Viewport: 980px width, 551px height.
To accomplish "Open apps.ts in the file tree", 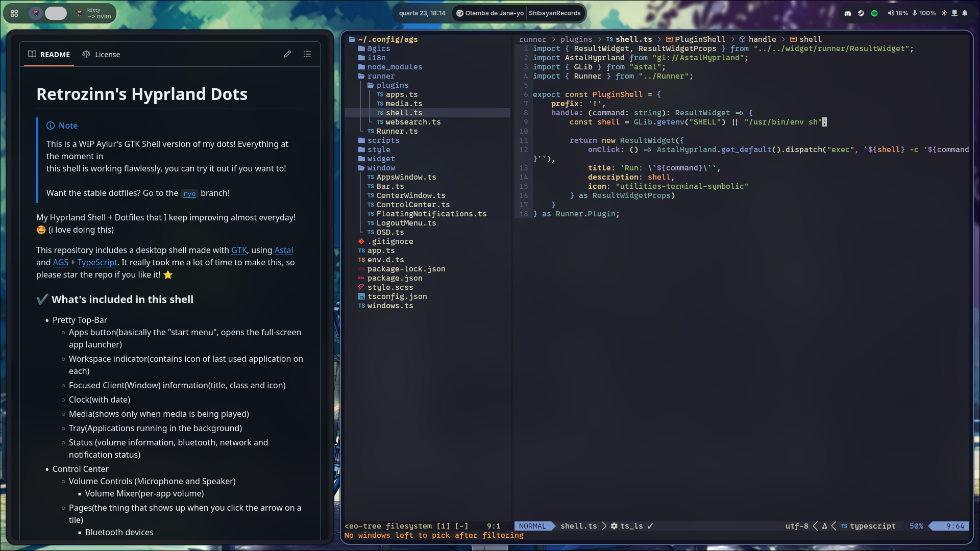I will coord(397,94).
